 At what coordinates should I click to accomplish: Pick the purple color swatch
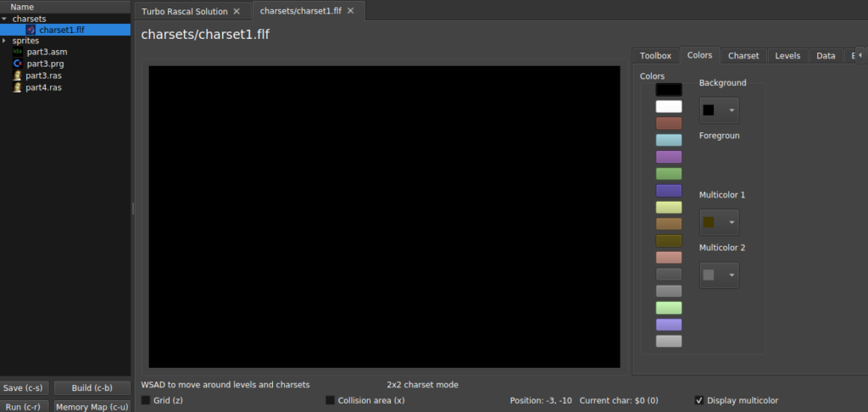(x=669, y=157)
